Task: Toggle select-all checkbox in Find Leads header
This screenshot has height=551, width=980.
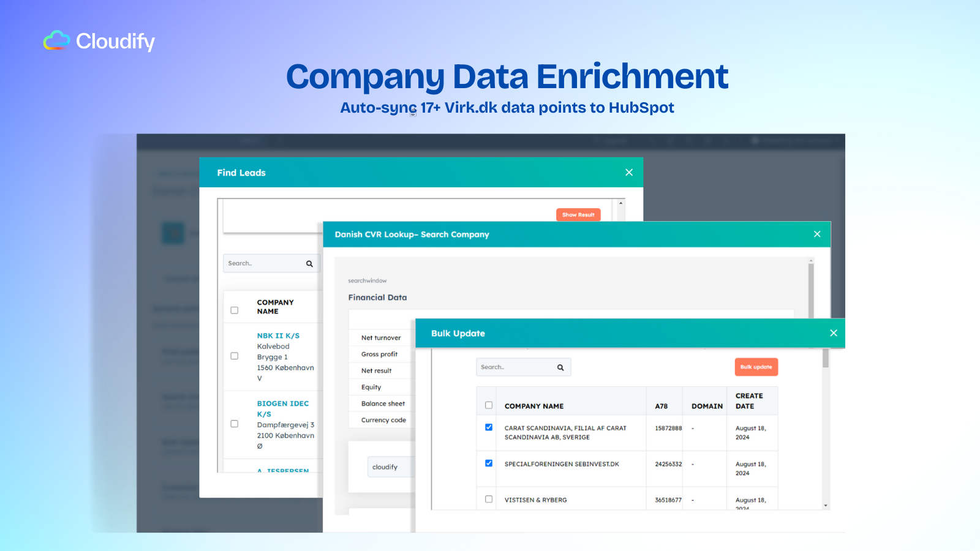Action: pos(234,310)
